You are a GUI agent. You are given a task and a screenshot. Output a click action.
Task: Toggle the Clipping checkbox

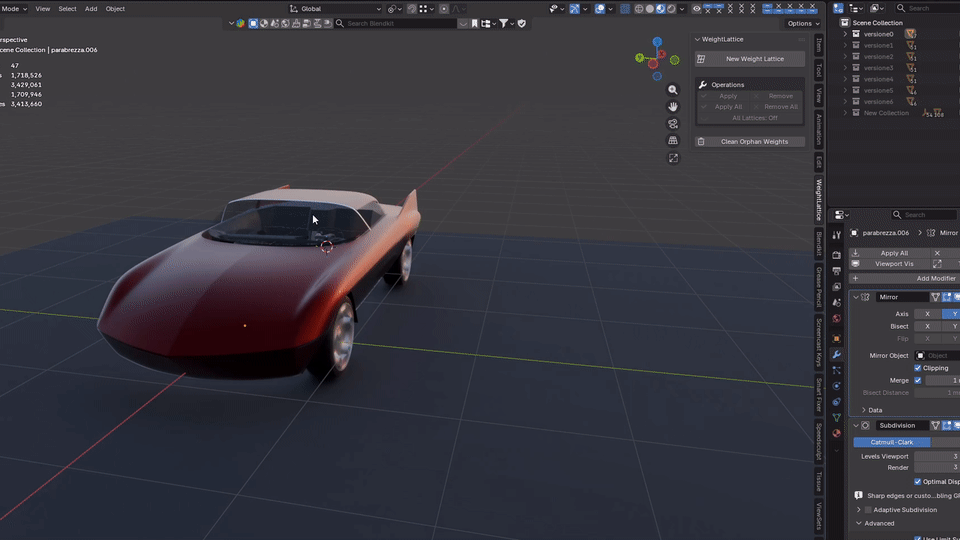[x=918, y=368]
